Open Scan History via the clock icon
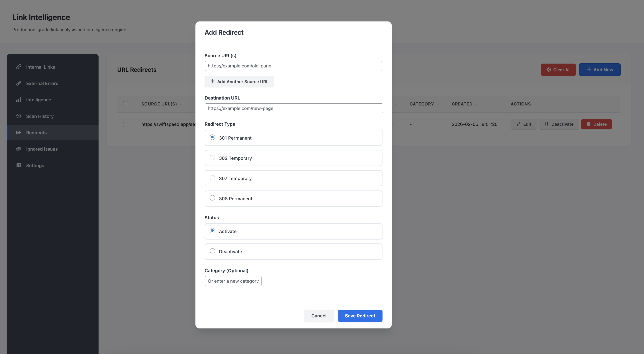644x354 pixels. [x=19, y=116]
